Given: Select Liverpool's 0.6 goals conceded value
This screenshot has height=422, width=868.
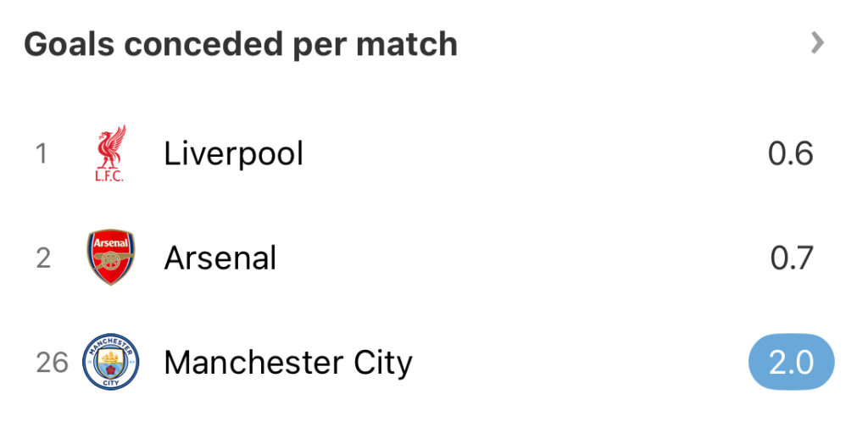Looking at the screenshot, I should tap(791, 153).
